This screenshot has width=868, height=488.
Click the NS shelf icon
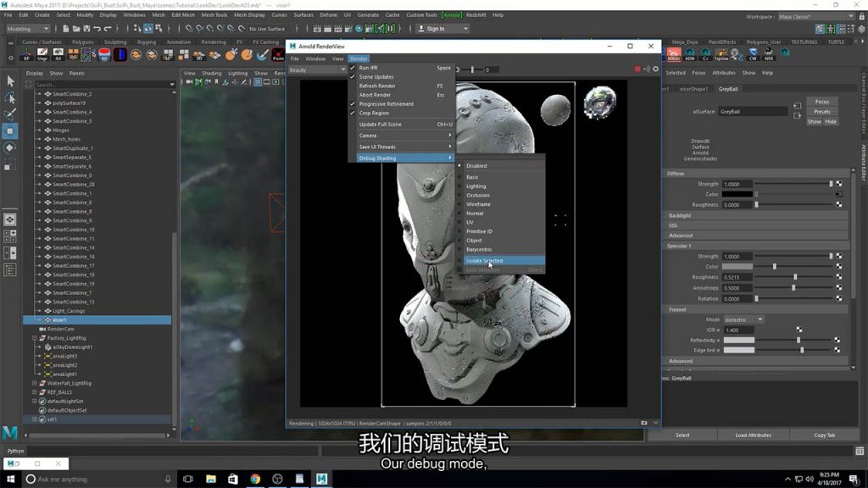point(104,54)
